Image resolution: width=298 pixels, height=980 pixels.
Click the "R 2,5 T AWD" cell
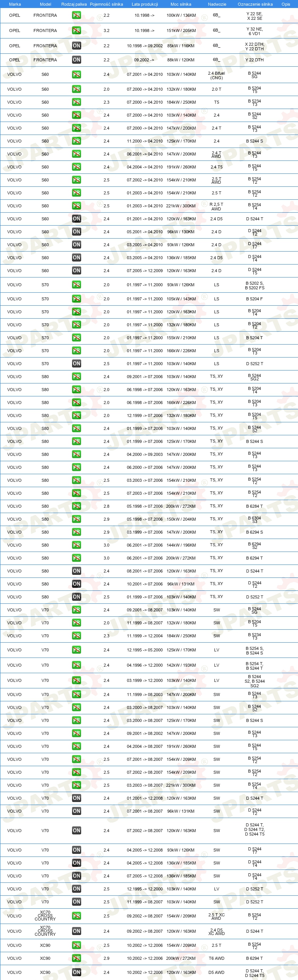(x=216, y=207)
